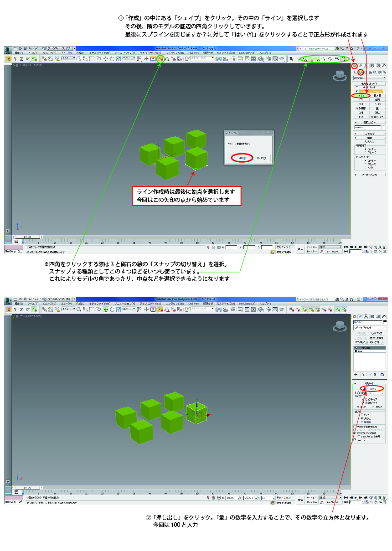Select the Shapes category icon circled in red

[360, 72]
